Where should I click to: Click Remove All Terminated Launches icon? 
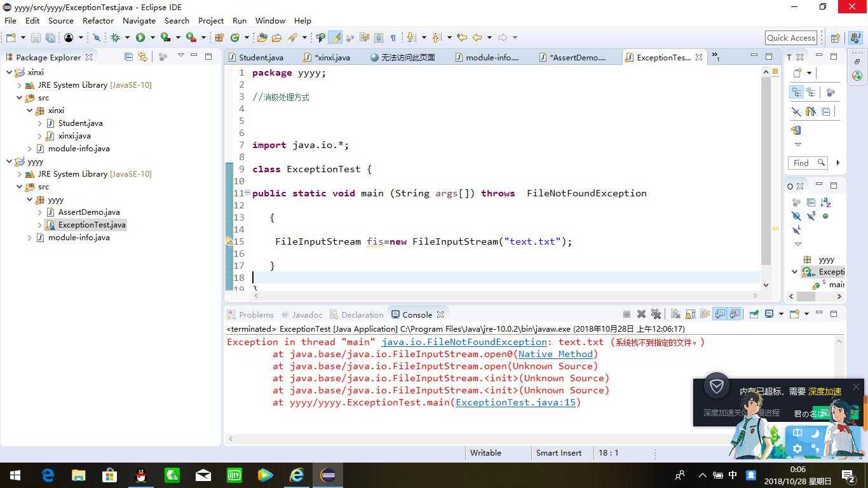coord(656,314)
